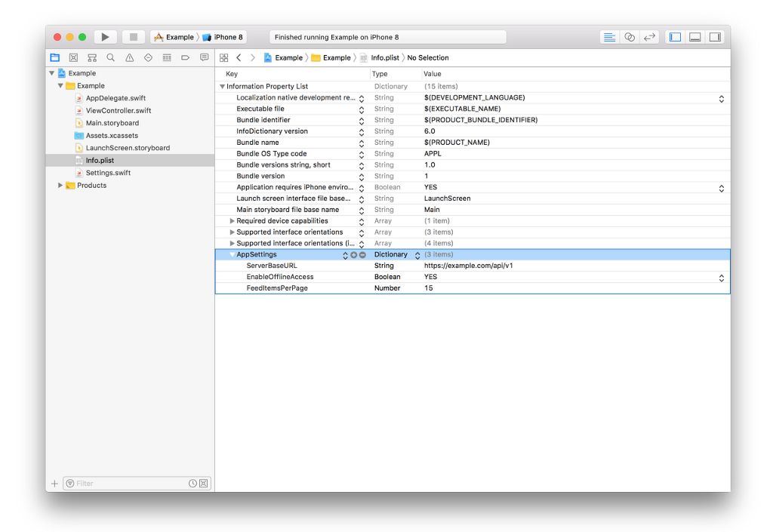
Task: Open Main.storyboard file
Action: pos(112,123)
